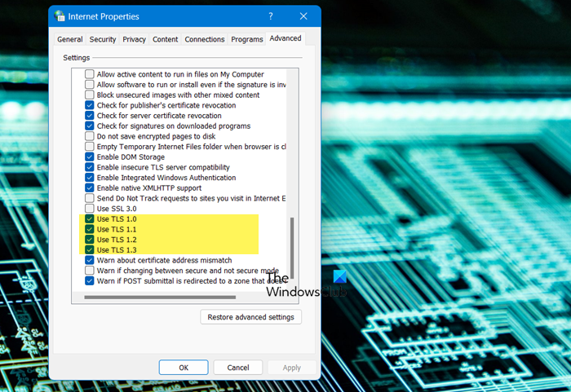Image resolution: width=571 pixels, height=392 pixels.
Task: Confirm with the OK button
Action: [184, 368]
